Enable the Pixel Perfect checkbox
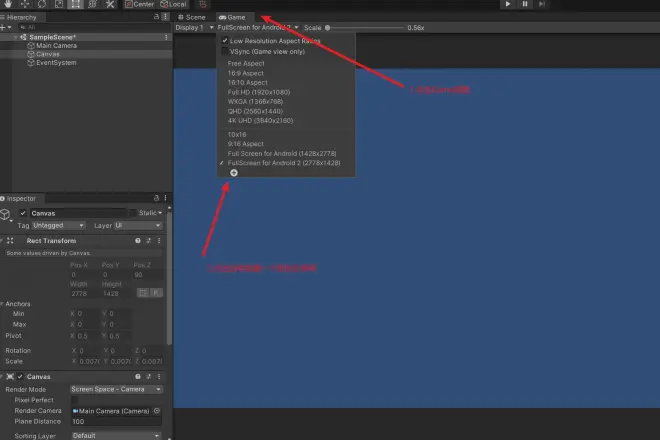 [75, 400]
